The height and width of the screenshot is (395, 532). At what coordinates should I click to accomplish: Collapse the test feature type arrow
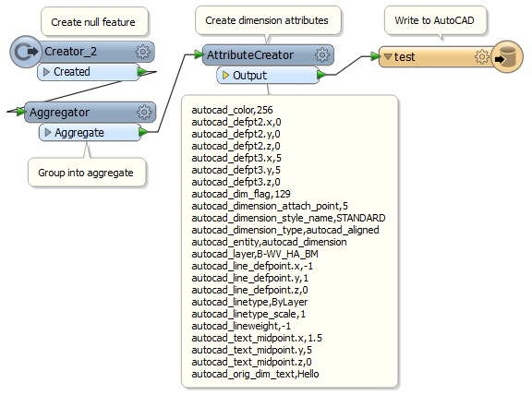tap(388, 56)
